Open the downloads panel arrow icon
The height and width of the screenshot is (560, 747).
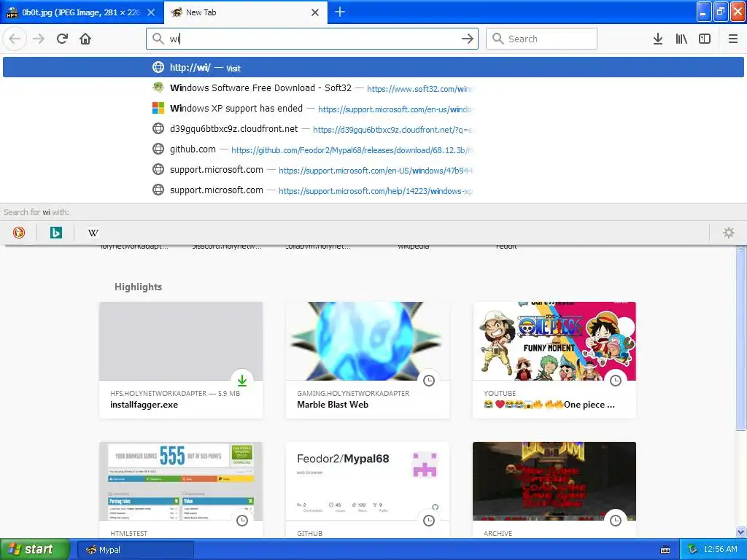click(658, 39)
